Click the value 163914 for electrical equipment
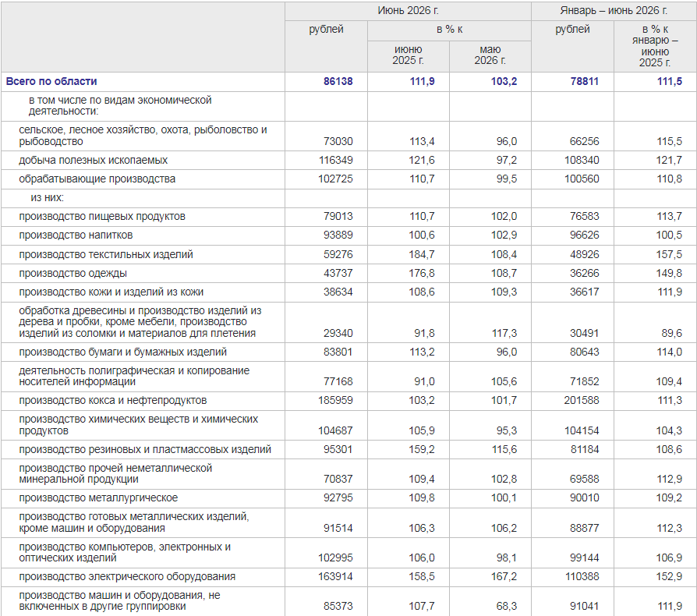 click(335, 576)
